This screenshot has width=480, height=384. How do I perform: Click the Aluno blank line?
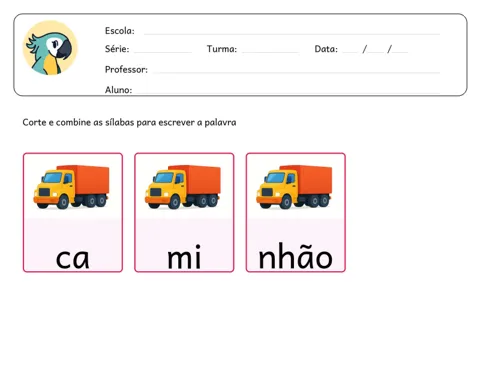(x=287, y=93)
